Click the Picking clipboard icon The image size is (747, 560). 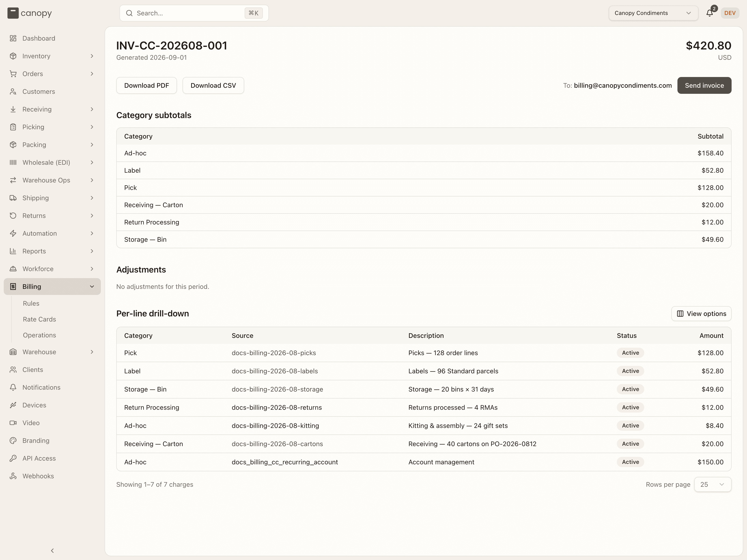point(13,127)
